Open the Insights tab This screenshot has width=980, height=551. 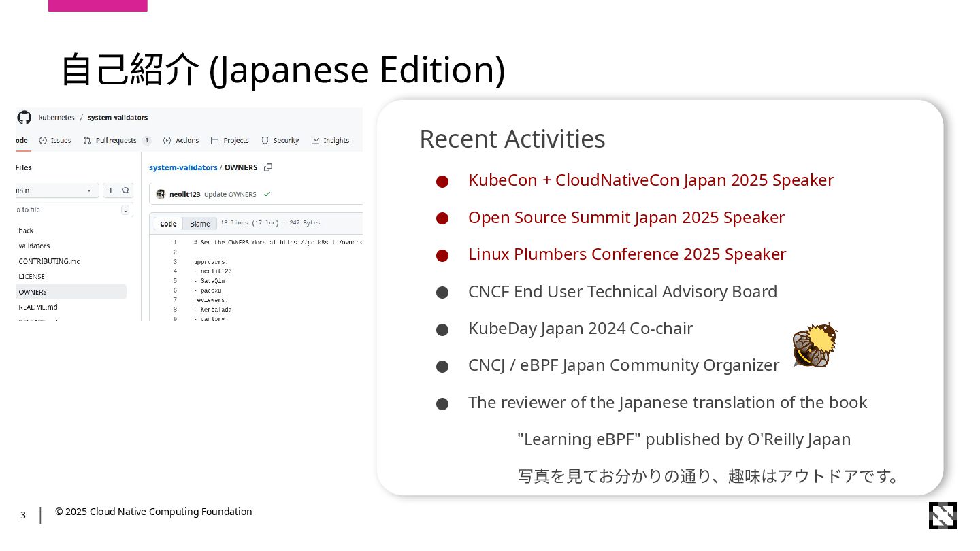click(330, 141)
